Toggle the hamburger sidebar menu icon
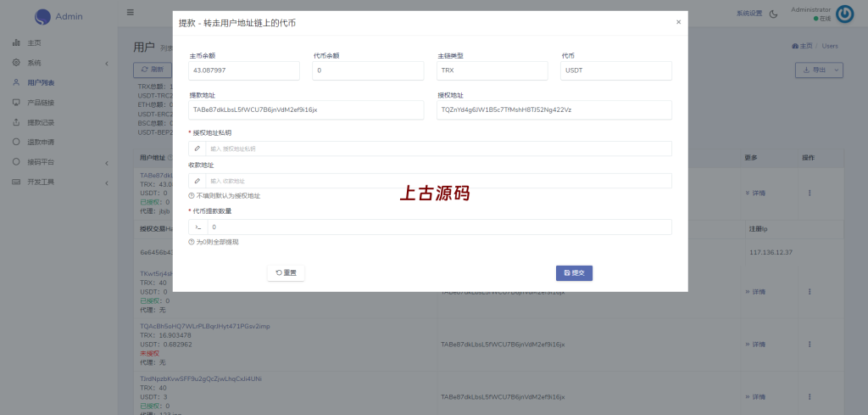This screenshot has height=415, width=868. click(130, 12)
